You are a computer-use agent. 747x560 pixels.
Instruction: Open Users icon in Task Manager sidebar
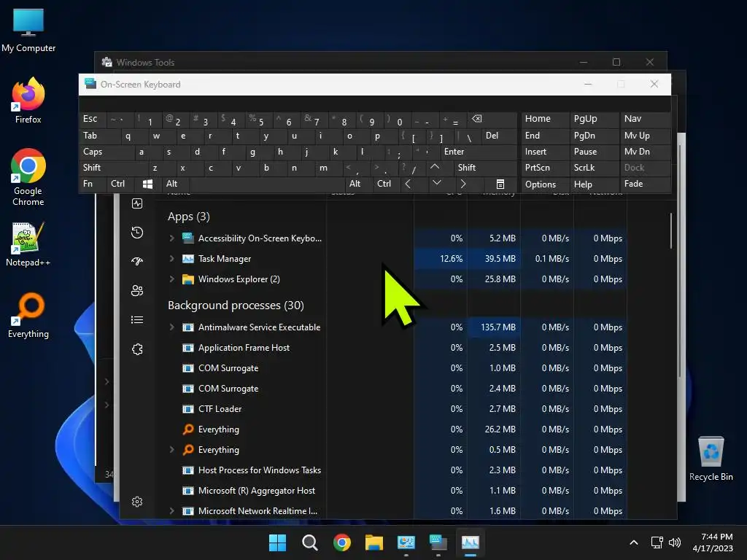click(x=137, y=290)
